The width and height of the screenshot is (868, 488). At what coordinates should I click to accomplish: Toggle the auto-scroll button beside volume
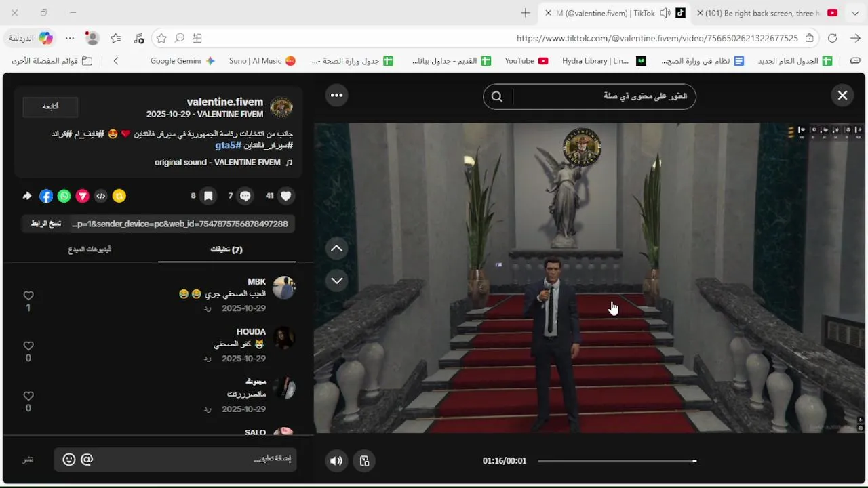pos(364,461)
